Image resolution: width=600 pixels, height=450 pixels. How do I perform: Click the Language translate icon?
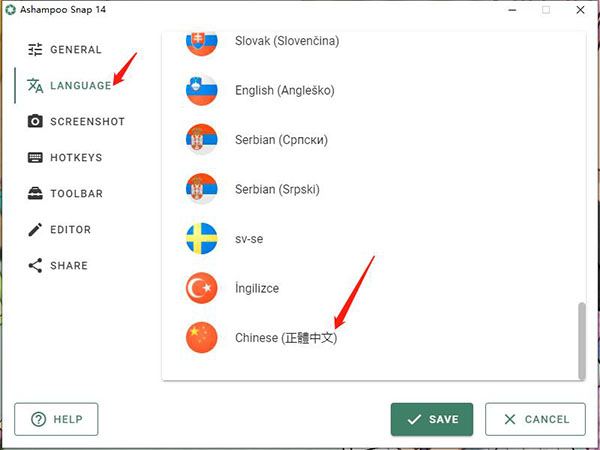tap(35, 85)
